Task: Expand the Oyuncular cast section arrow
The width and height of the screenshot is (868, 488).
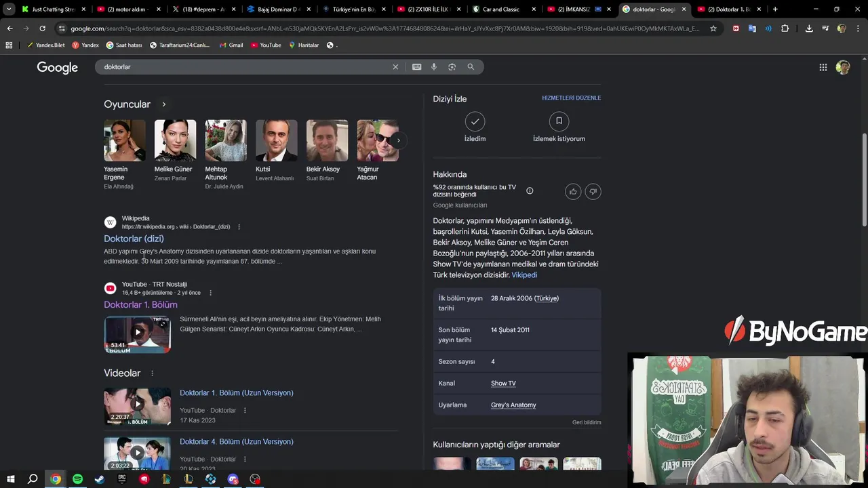Action: tap(163, 104)
